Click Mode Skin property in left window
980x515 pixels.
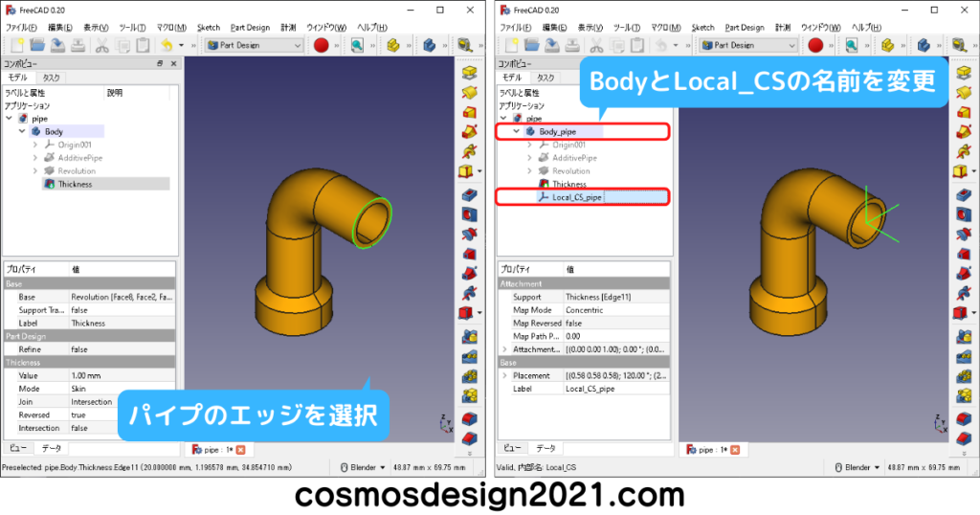tap(89, 389)
